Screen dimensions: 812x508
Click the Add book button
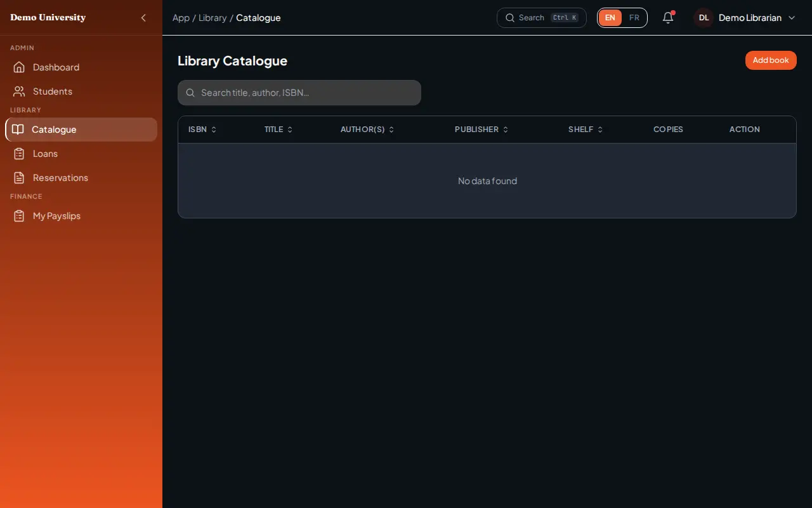point(771,60)
